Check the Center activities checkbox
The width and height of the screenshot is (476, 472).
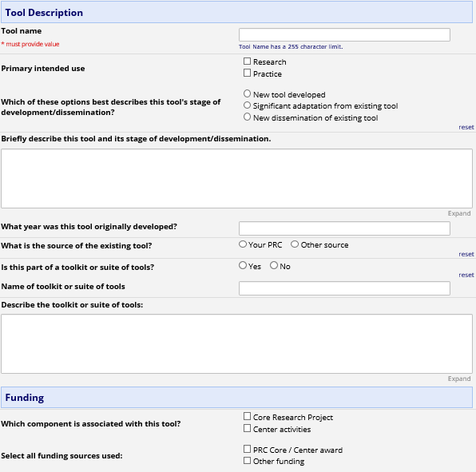[x=247, y=428]
